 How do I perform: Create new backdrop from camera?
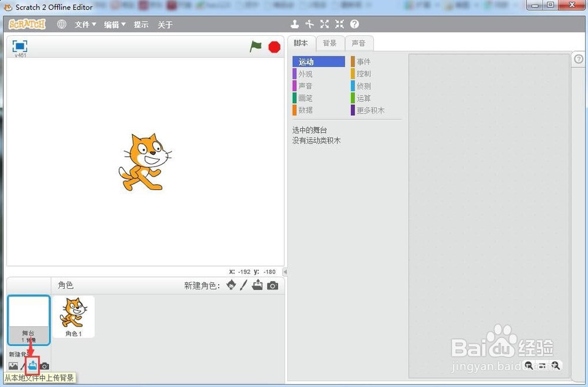coord(45,366)
